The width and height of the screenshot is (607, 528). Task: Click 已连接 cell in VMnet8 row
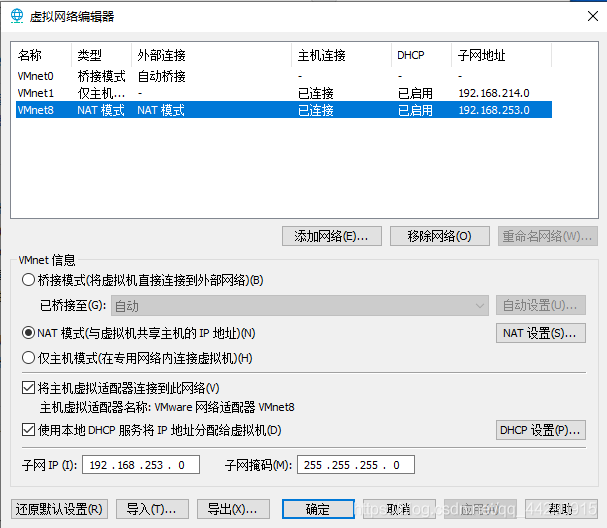(316, 110)
